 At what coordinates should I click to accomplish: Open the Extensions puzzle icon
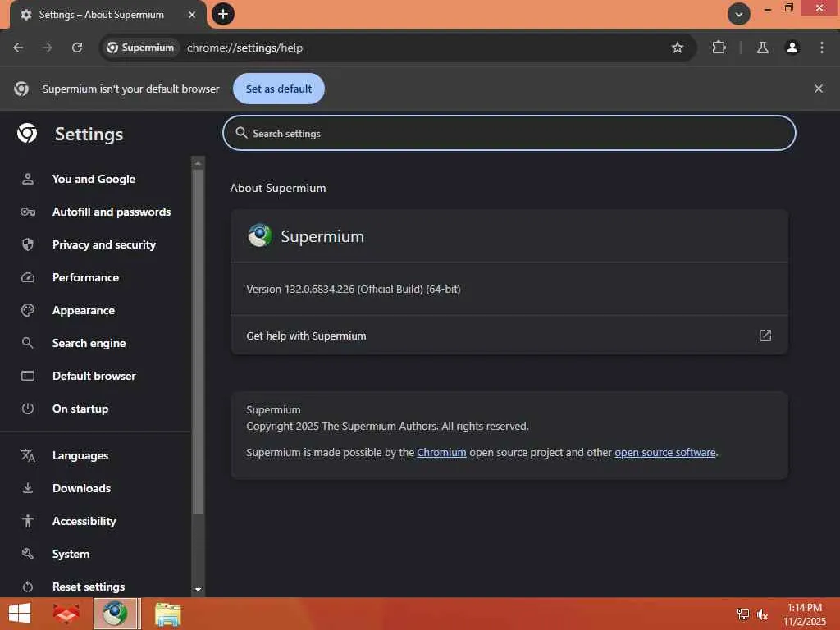coord(719,48)
